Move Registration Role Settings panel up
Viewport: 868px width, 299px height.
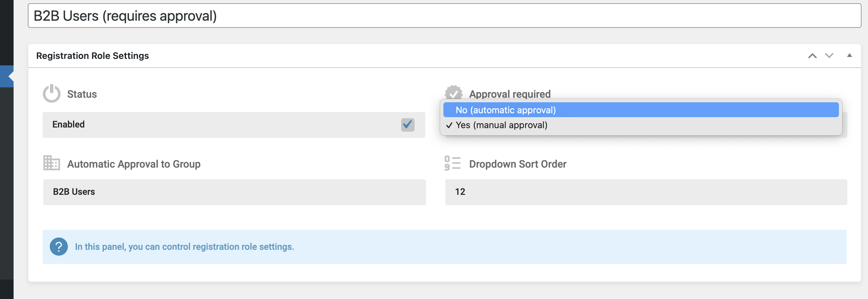click(812, 56)
